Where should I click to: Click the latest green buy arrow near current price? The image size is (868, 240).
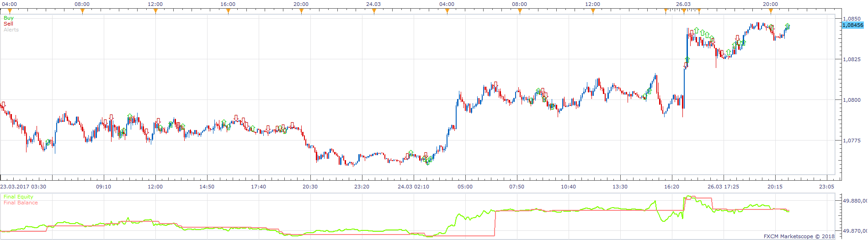[x=788, y=26]
